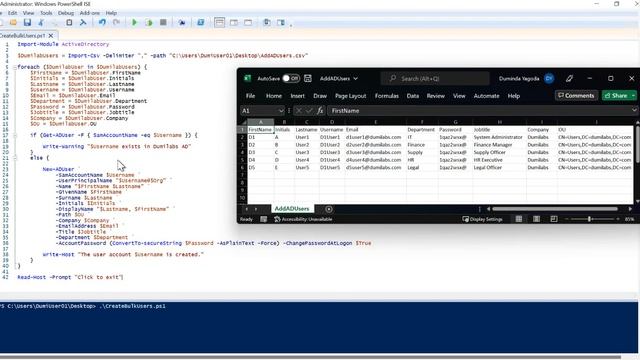Start PowerShell.exe using the blue console icon
Image resolution: width=640 pixels, height=360 pixels.
[200, 23]
